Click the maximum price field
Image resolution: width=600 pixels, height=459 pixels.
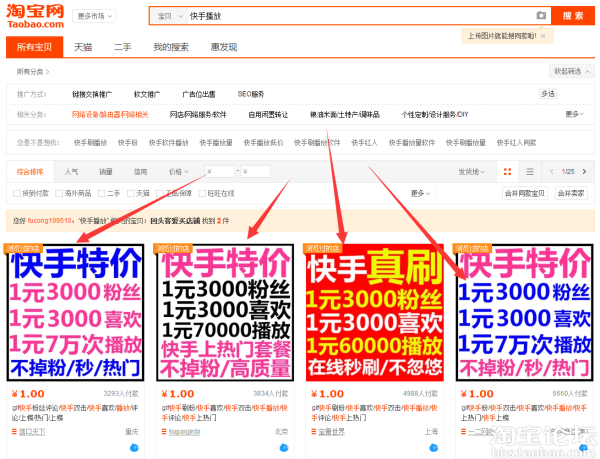point(256,171)
